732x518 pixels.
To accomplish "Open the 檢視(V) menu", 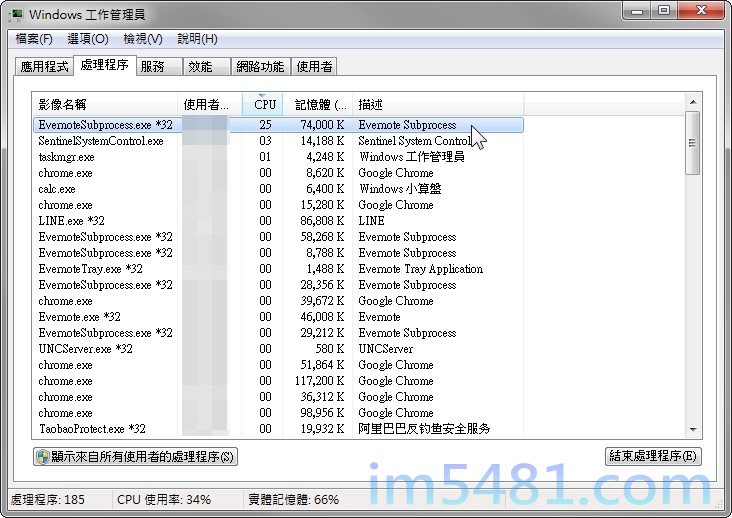I will coord(142,39).
